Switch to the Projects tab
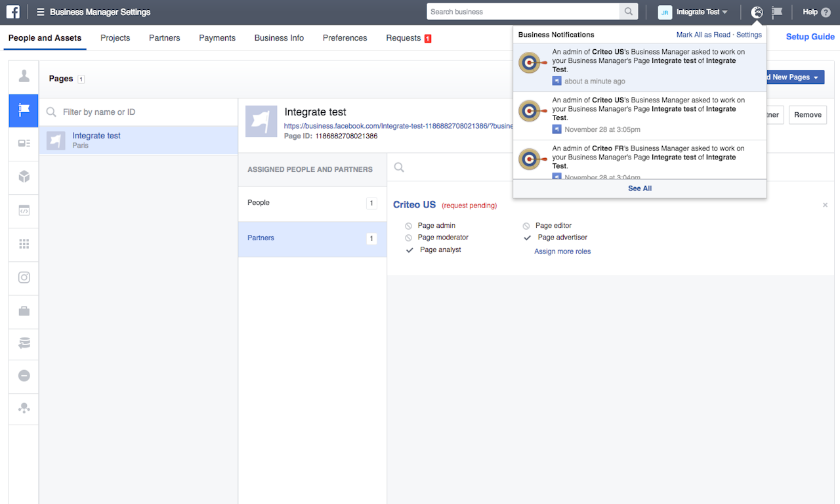This screenshot has height=504, width=840. (115, 38)
